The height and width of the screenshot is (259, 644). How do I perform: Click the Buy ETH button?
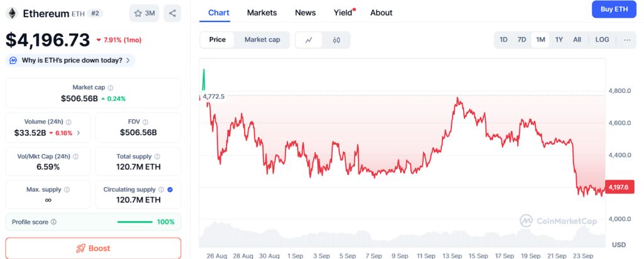pos(614,9)
